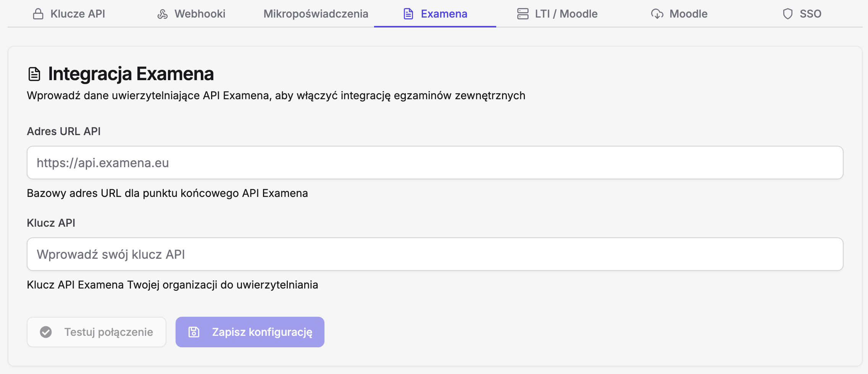This screenshot has width=868, height=374.
Task: Click the lock icon beside Klucze API
Action: click(38, 14)
